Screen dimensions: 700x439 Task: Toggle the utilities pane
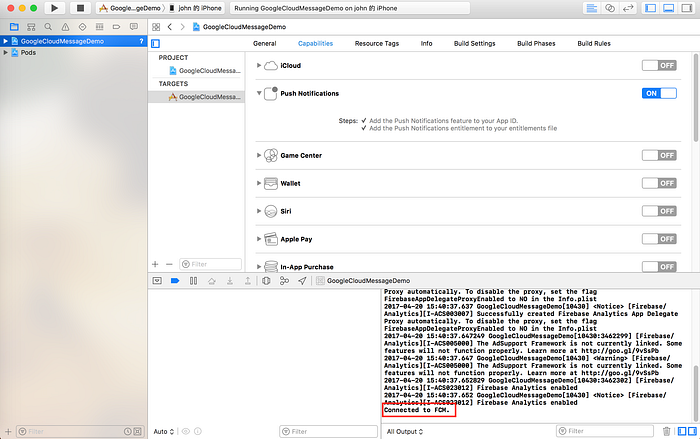pyautogui.click(x=687, y=8)
